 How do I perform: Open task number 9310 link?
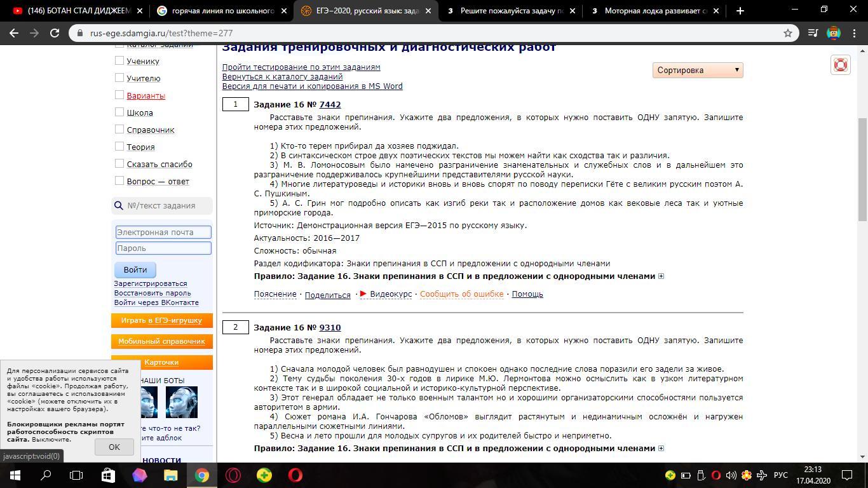(x=330, y=327)
